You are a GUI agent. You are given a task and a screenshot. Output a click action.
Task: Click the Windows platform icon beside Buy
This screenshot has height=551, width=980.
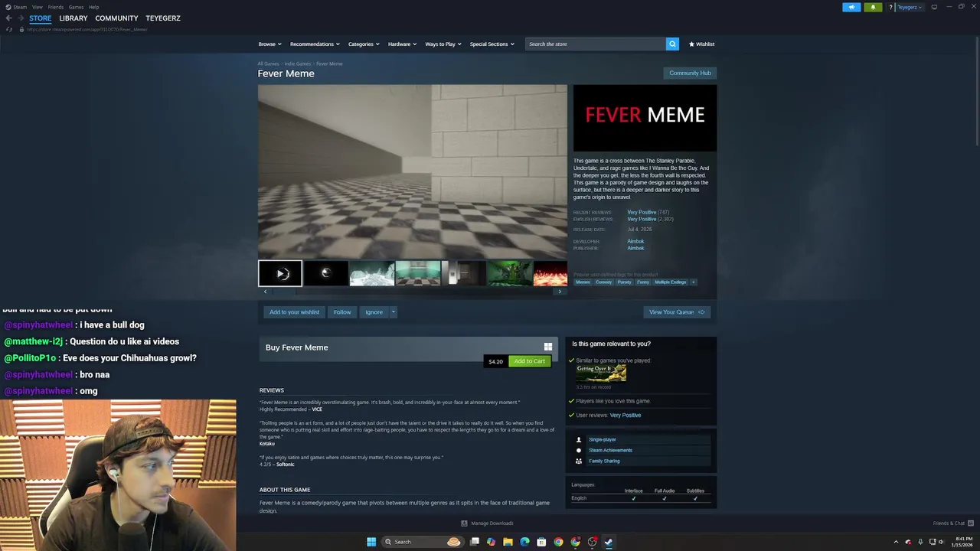click(x=547, y=347)
